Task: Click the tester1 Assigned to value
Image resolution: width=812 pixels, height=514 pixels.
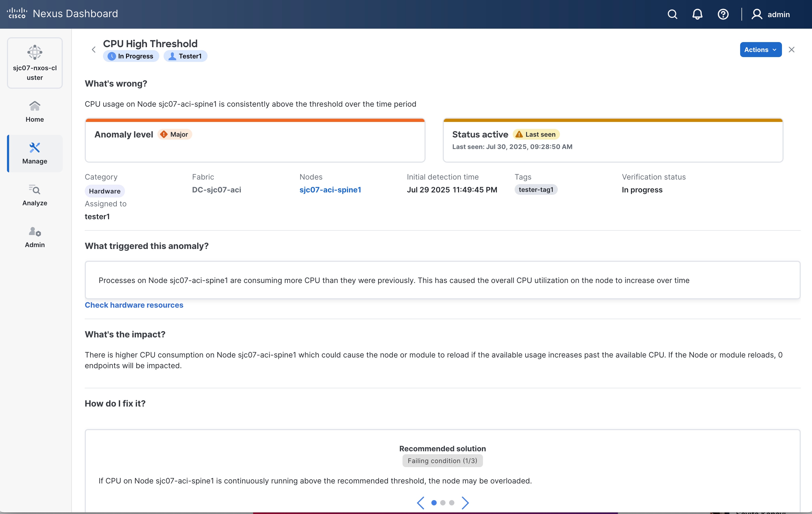Action: (97, 216)
